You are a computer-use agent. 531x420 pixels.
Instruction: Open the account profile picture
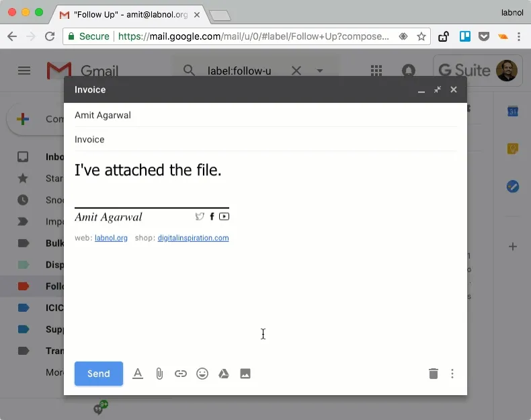click(x=506, y=71)
